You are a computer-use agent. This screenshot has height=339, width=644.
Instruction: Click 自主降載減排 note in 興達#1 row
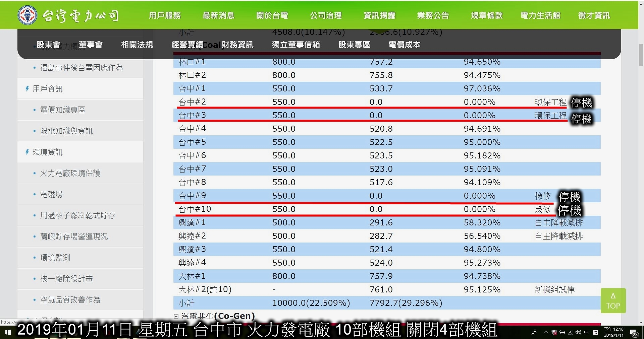pyautogui.click(x=559, y=222)
